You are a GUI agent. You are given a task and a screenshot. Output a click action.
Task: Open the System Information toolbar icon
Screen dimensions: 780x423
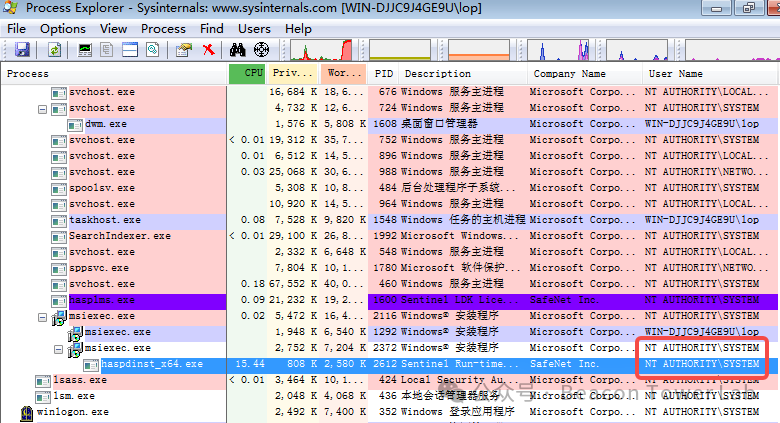pos(85,50)
